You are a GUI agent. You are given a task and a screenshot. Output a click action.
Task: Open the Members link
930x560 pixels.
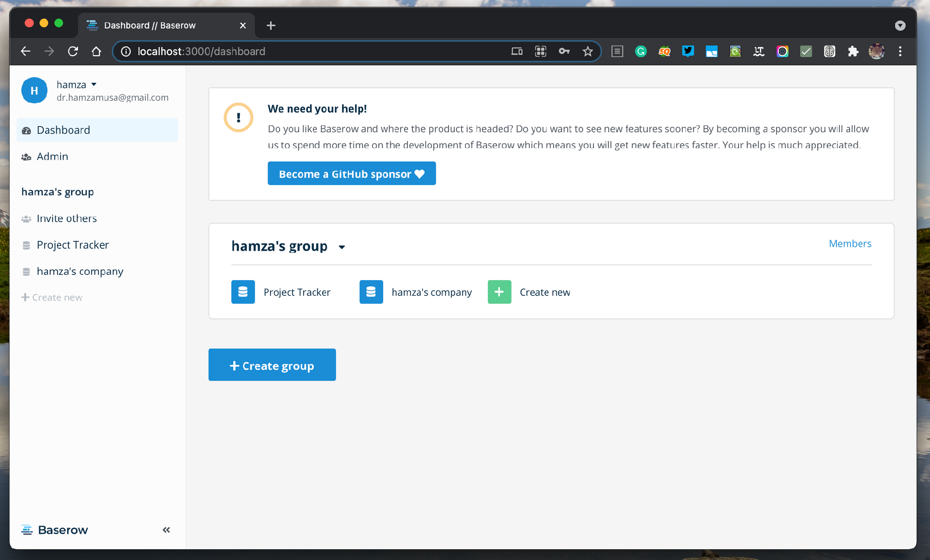click(x=850, y=243)
